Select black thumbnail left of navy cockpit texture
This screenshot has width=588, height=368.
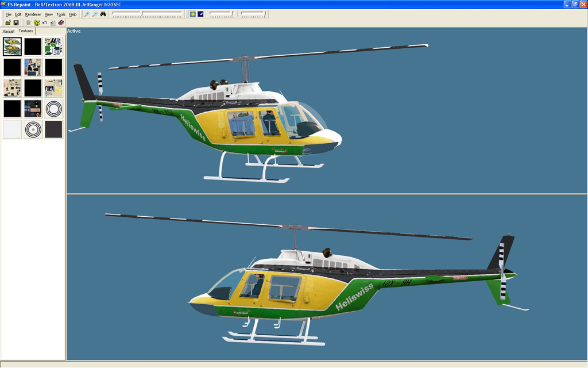[13, 109]
